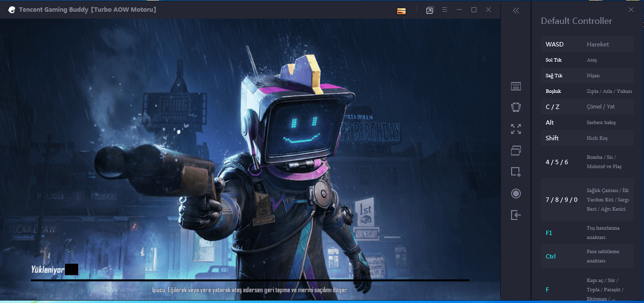Minimize the Tencent Gaming Buddy window
This screenshot has width=644, height=303.
pos(459,10)
